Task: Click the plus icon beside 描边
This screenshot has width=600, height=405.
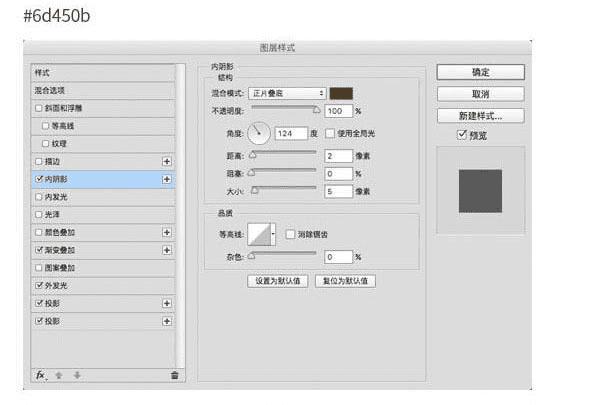Action: (167, 161)
